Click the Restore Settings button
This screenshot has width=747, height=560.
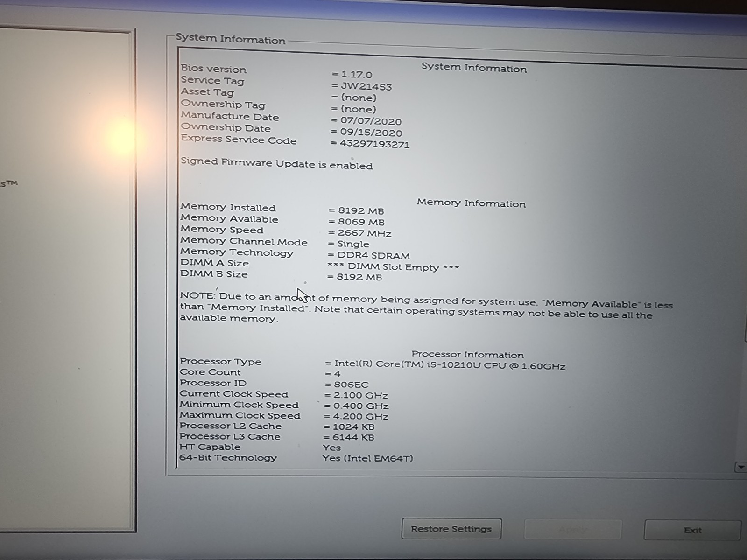(x=451, y=529)
